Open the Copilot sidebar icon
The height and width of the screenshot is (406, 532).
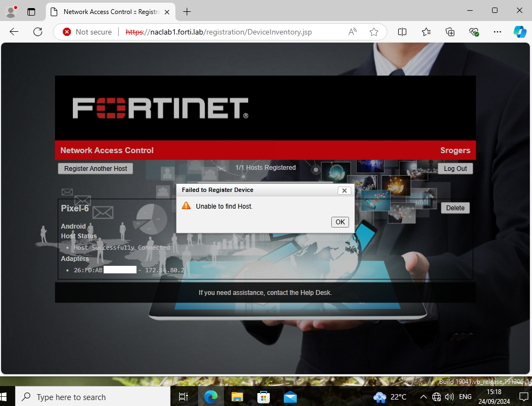click(520, 32)
